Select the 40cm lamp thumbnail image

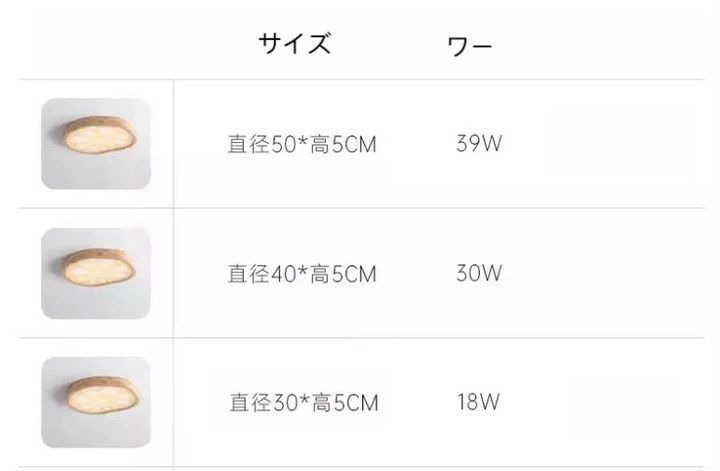click(96, 273)
